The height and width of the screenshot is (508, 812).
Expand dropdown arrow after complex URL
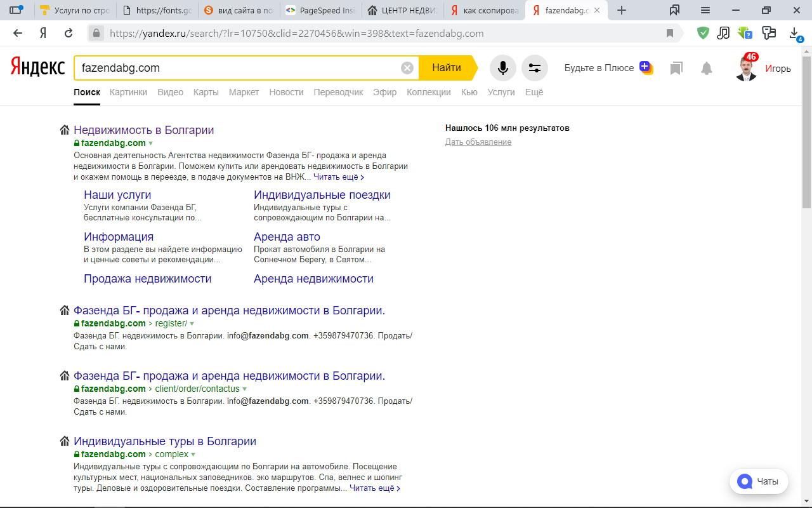coord(193,455)
